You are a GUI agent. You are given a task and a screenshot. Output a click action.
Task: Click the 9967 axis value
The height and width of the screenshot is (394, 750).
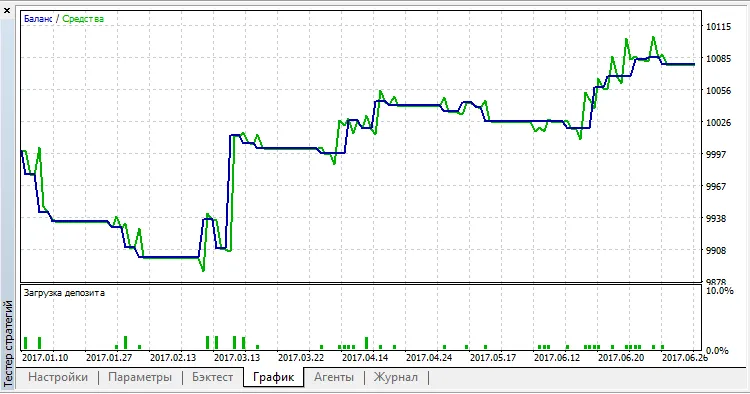coord(717,187)
